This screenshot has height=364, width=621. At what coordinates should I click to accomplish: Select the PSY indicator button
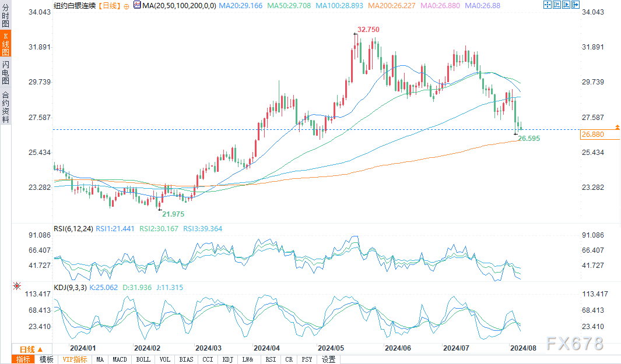[307, 359]
